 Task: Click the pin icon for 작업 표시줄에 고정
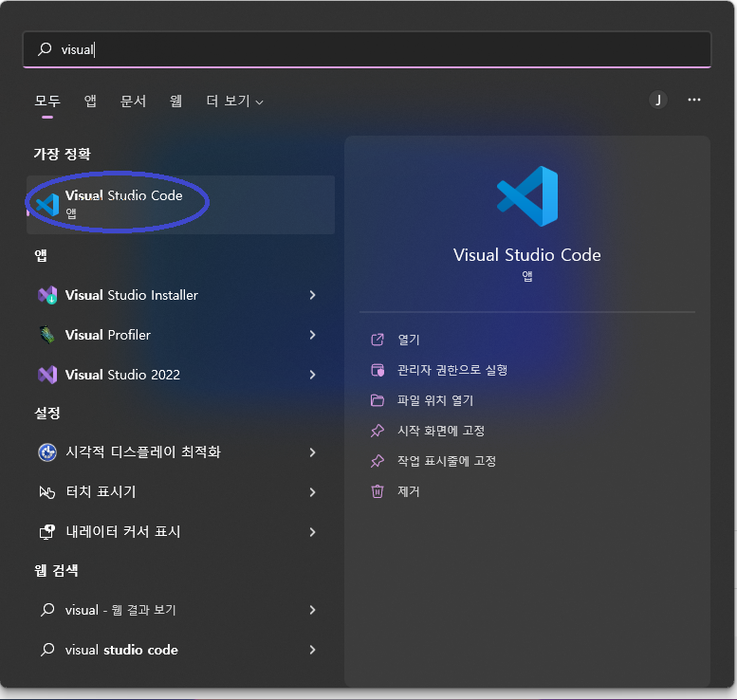coord(378,461)
